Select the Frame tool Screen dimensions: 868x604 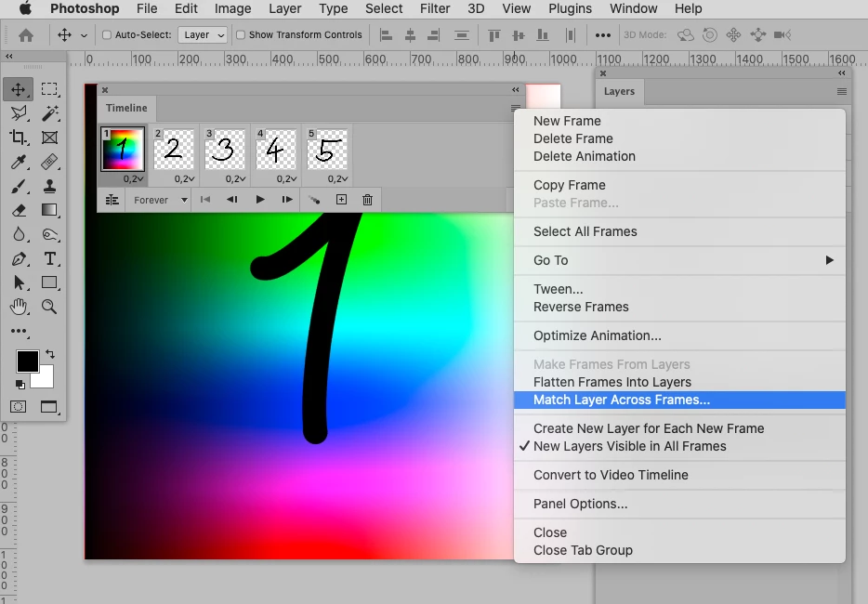click(49, 138)
